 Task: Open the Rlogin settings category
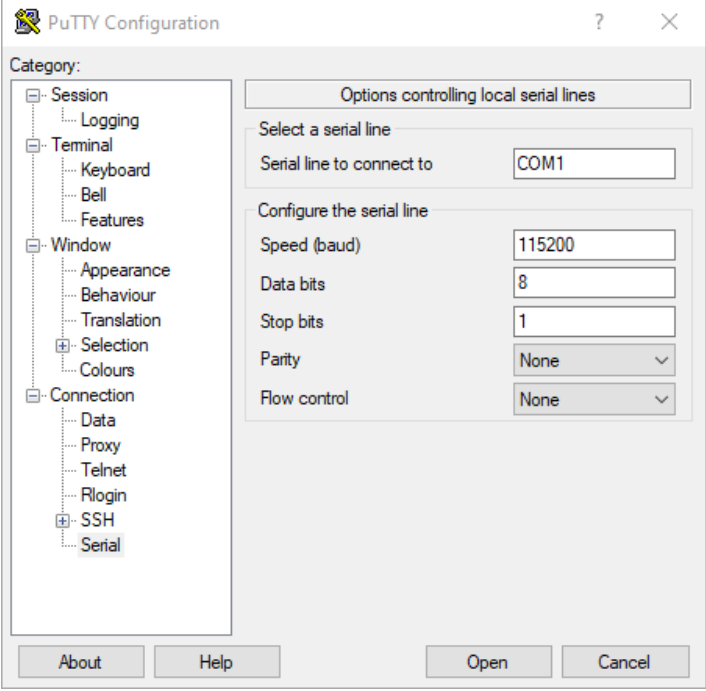tap(104, 495)
